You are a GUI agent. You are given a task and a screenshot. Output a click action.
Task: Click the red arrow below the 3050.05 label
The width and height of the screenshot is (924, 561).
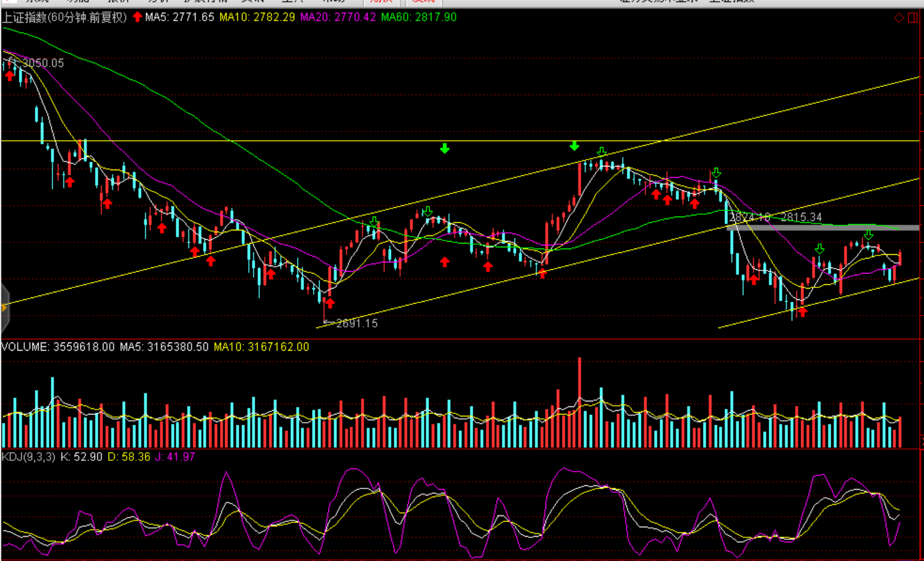coord(9,76)
